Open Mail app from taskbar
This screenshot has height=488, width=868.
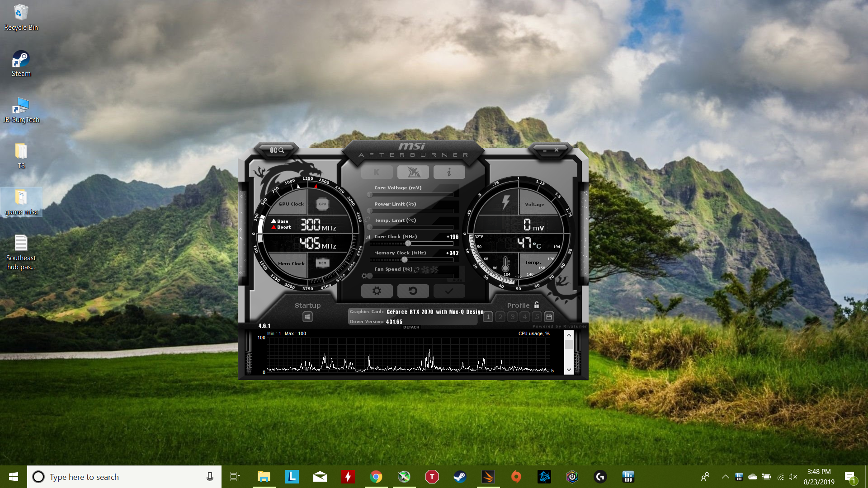[x=320, y=477]
